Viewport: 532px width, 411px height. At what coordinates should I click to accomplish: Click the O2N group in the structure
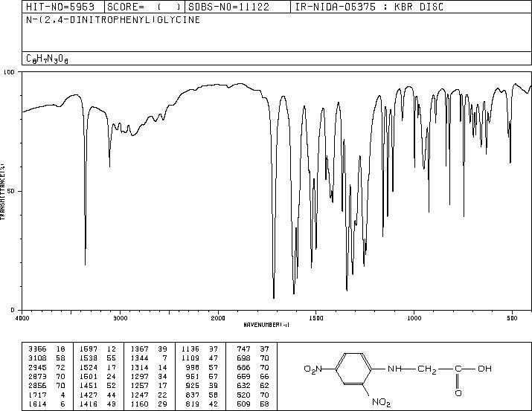click(x=313, y=369)
